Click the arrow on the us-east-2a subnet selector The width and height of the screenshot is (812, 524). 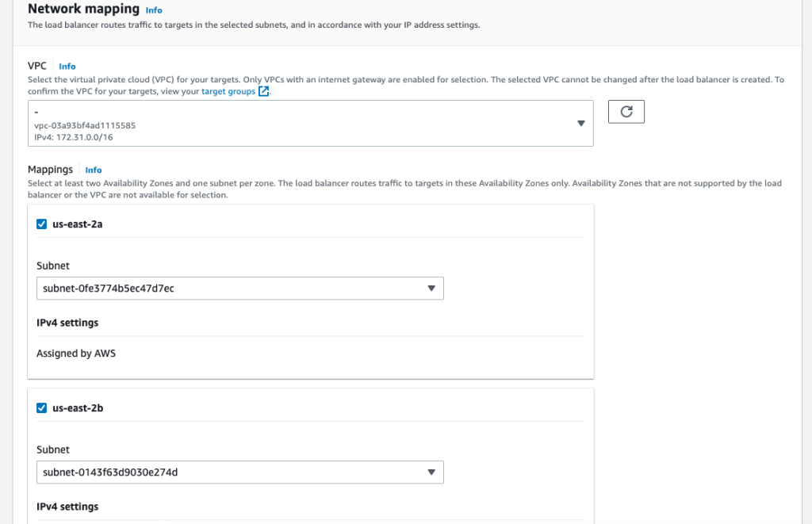click(431, 289)
